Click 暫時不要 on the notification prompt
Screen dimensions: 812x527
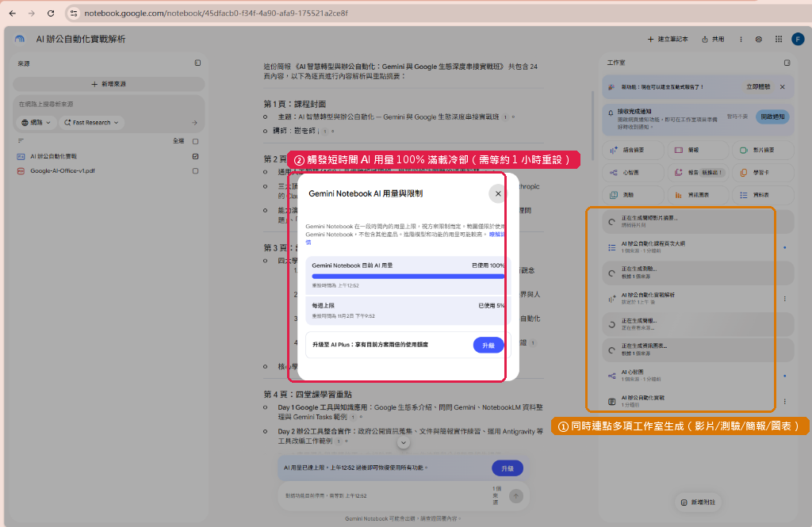tap(737, 116)
